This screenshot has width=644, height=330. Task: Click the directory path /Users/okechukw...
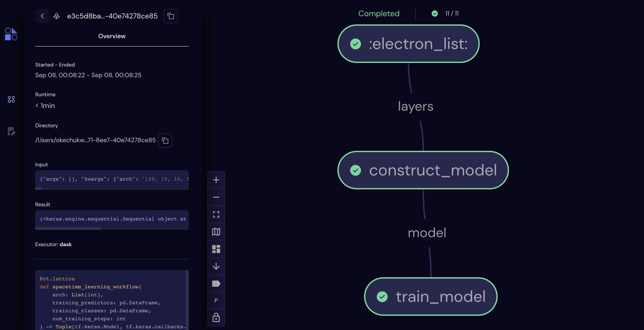pyautogui.click(x=96, y=140)
